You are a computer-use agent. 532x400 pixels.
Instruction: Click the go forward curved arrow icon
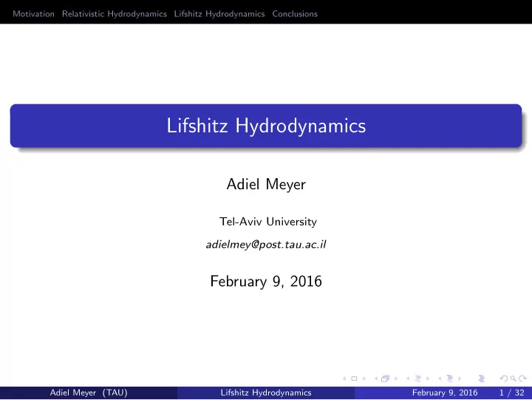click(523, 379)
